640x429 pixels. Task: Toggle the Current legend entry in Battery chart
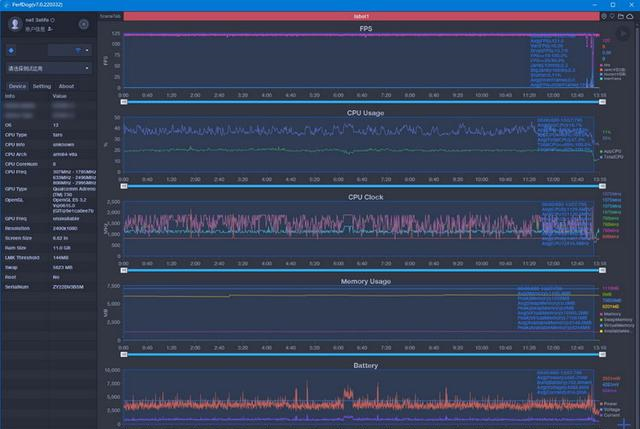coord(610,415)
